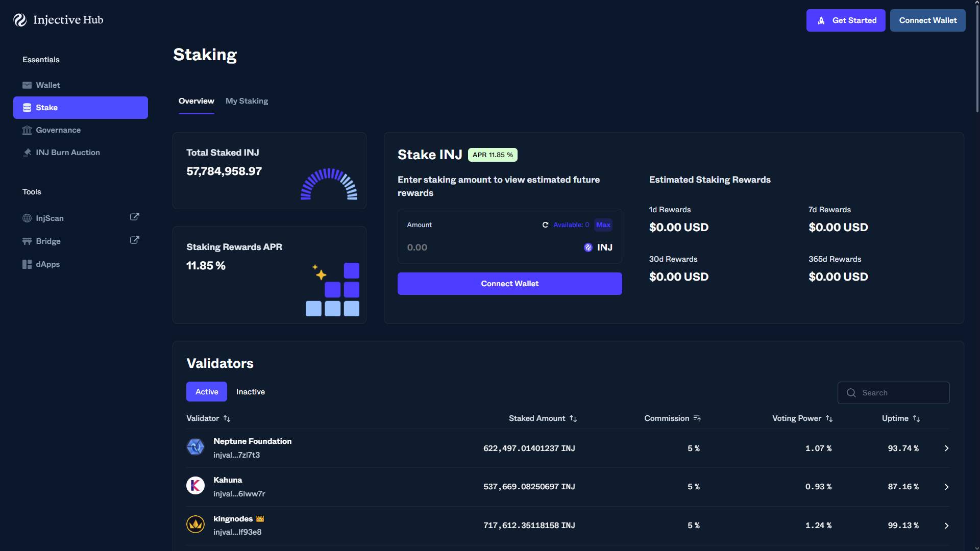The image size is (980, 551).
Task: Refresh available balance icon
Action: point(545,225)
